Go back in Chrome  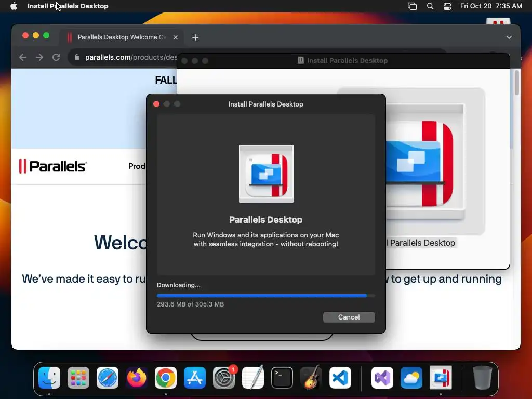tap(23, 57)
